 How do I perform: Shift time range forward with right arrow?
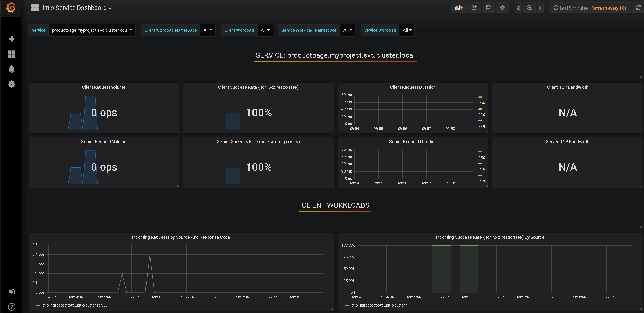540,8
